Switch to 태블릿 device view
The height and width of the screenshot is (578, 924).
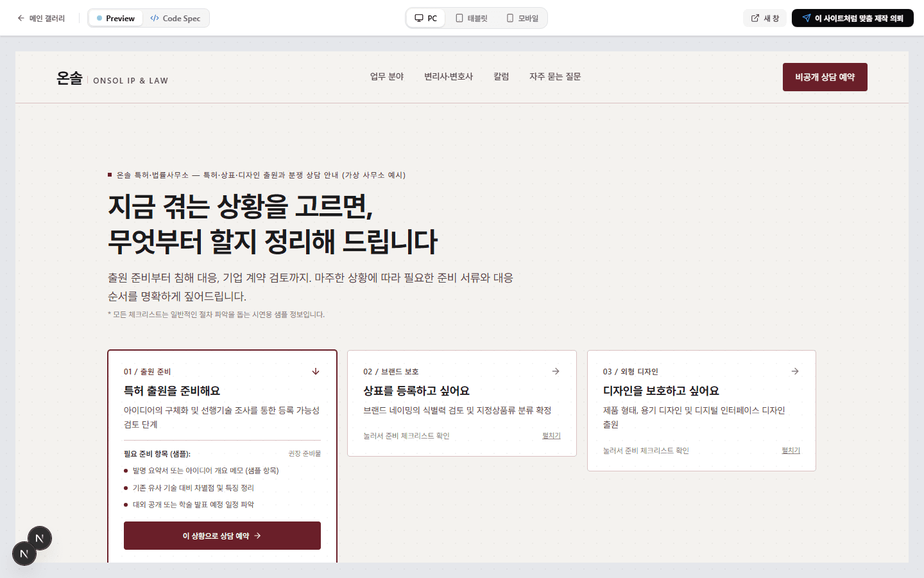point(472,18)
